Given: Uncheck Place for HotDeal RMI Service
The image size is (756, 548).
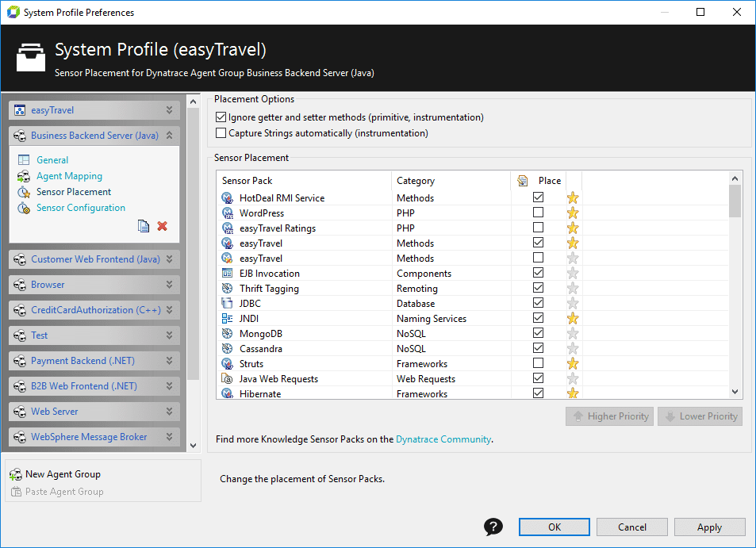Looking at the screenshot, I should click(538, 197).
